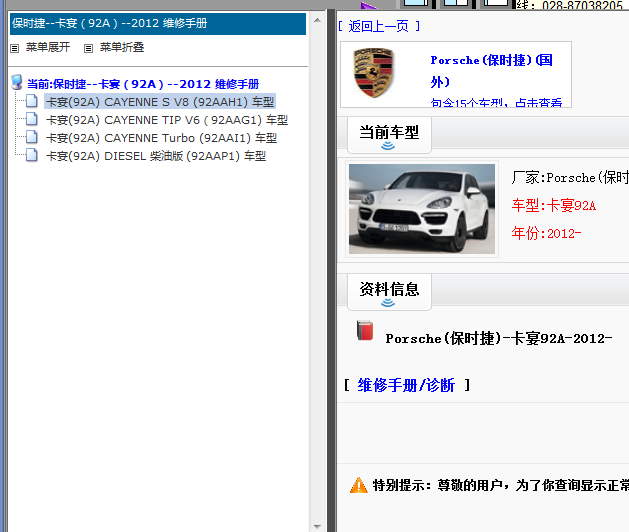
Task: Click page icon of CAYENNE S V8 row
Action: tap(32, 101)
